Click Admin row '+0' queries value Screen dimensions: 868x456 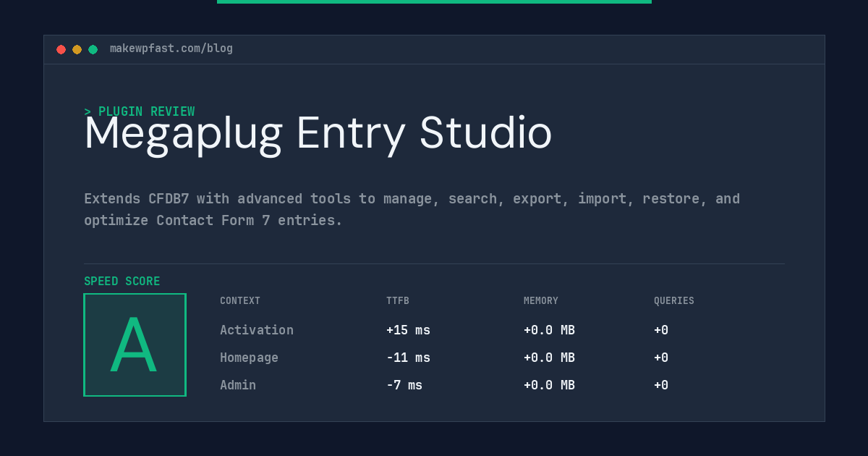pos(661,385)
